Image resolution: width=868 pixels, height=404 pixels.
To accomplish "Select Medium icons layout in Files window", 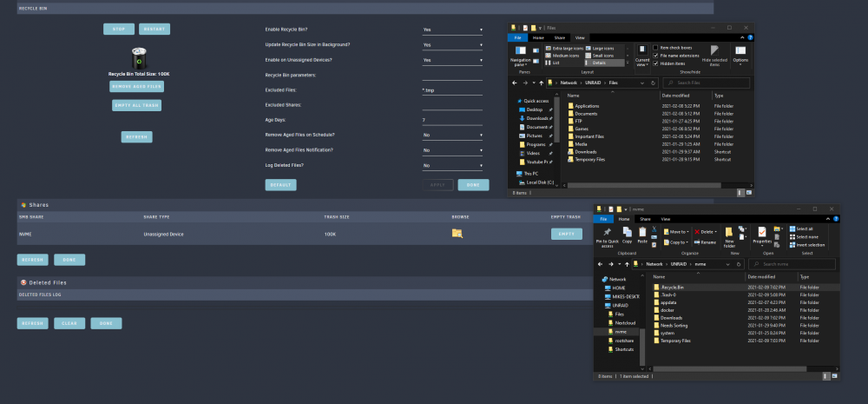I will (562, 56).
